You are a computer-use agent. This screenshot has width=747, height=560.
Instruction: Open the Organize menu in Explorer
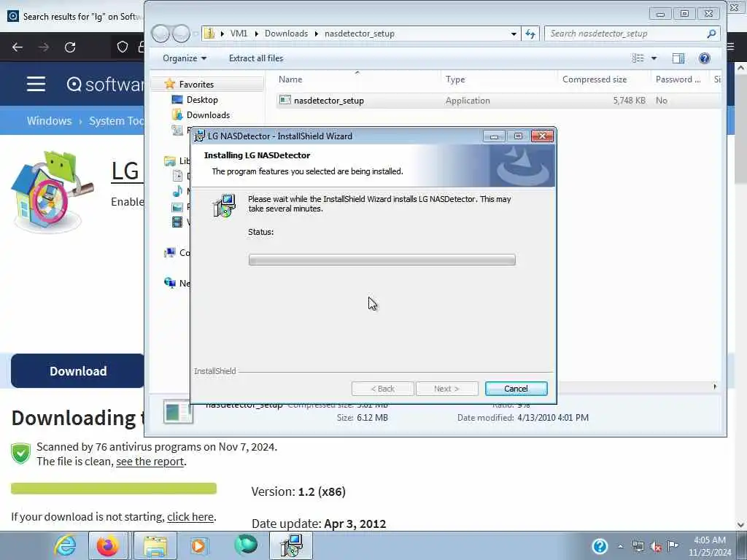pos(185,58)
